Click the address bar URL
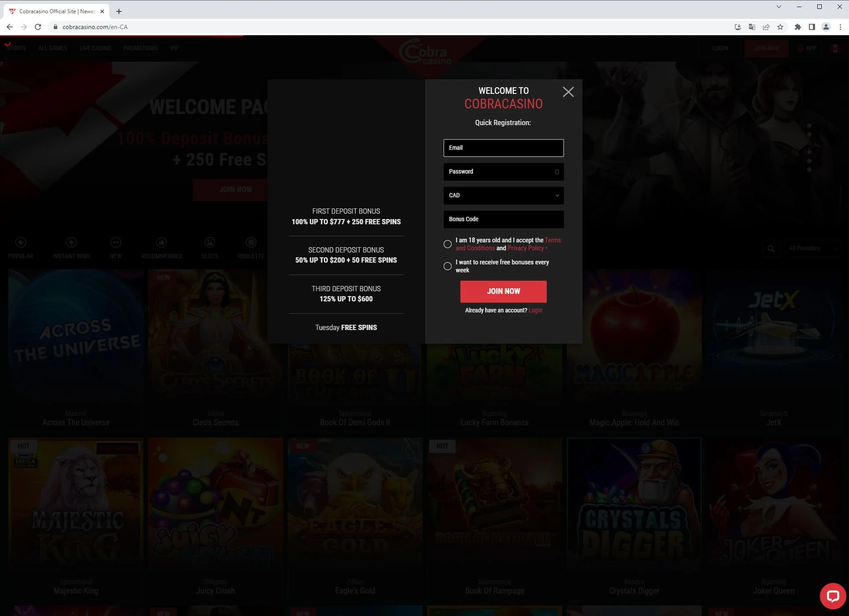This screenshot has width=849, height=616. (95, 27)
